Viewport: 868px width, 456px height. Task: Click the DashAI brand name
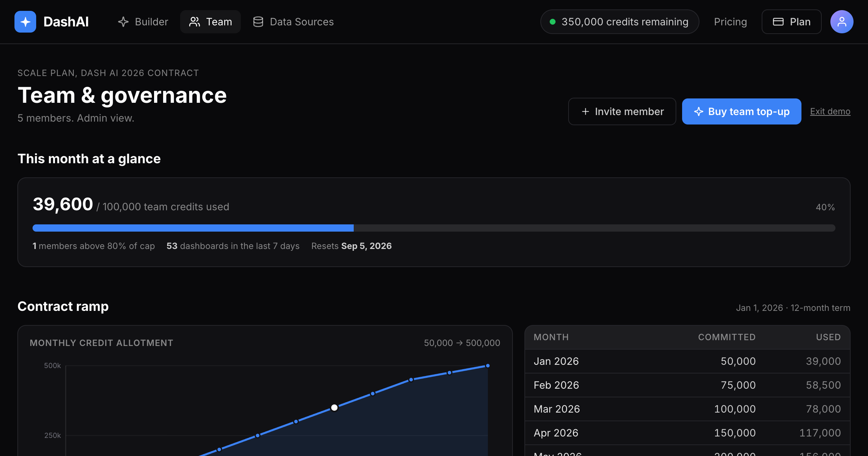[66, 22]
